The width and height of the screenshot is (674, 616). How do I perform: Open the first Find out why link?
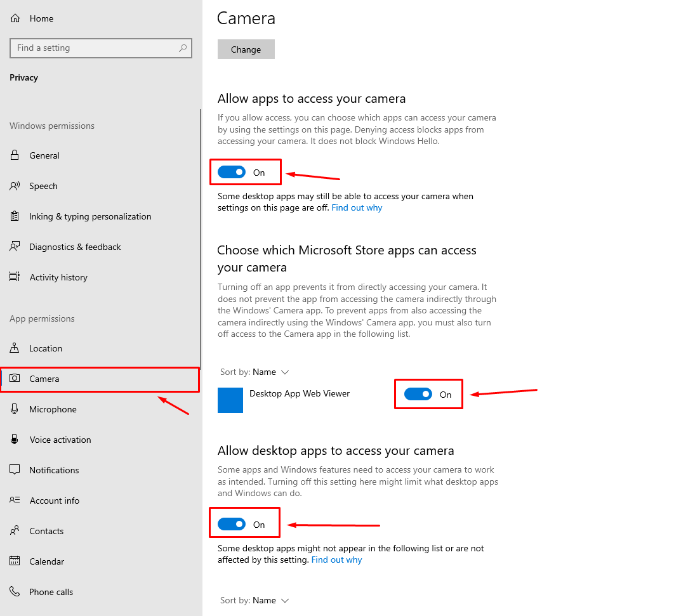point(357,207)
